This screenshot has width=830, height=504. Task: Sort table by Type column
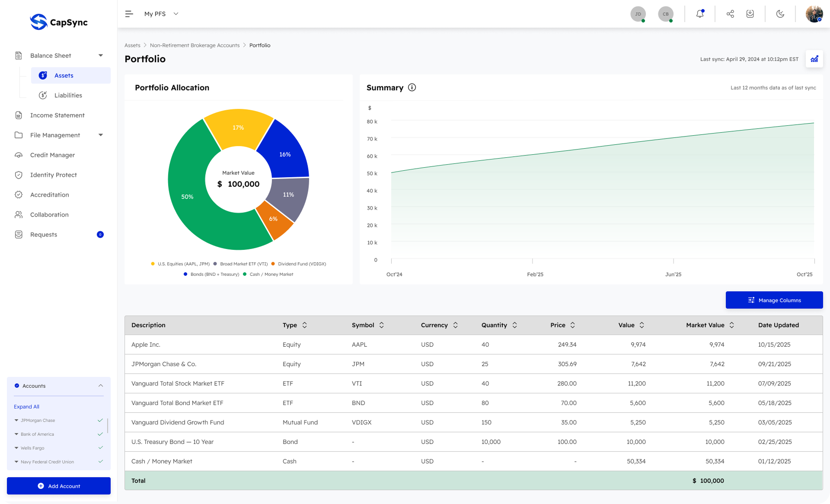pyautogui.click(x=304, y=325)
